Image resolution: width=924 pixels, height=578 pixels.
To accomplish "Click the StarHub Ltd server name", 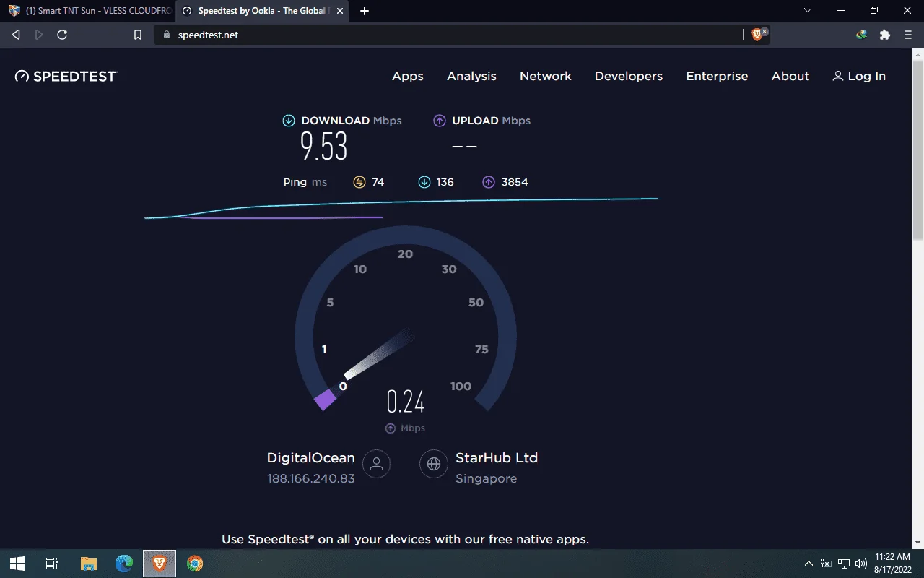I will (497, 457).
